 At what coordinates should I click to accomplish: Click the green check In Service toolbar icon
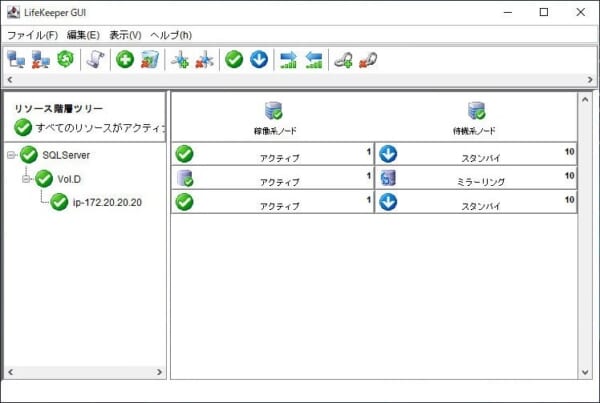point(234,59)
